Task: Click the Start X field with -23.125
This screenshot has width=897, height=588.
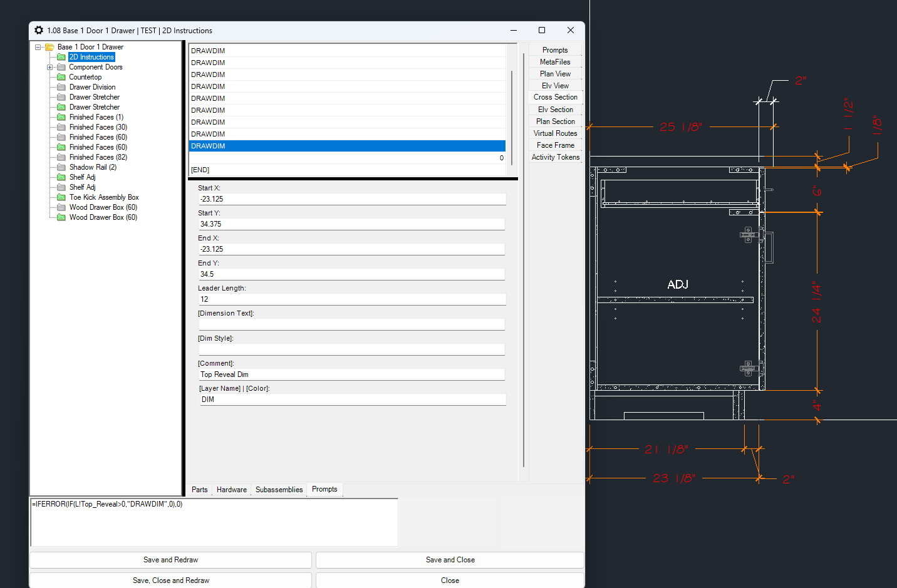Action: click(352, 199)
